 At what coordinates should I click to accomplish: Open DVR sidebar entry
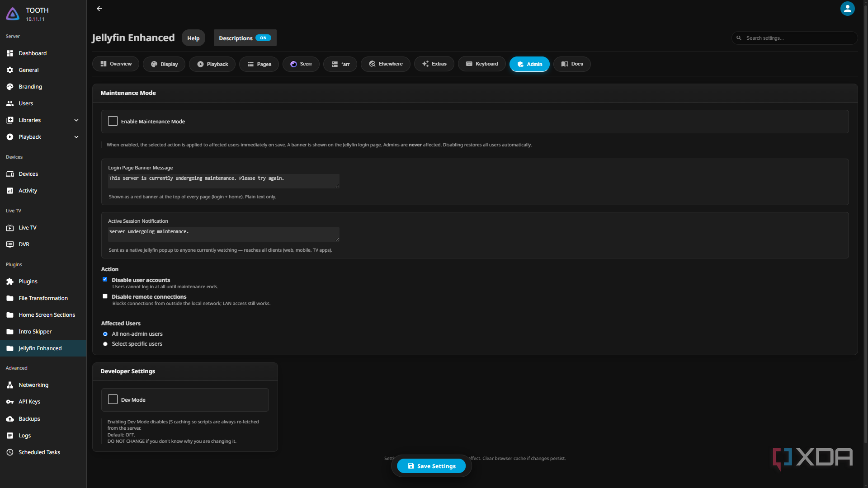click(43, 244)
